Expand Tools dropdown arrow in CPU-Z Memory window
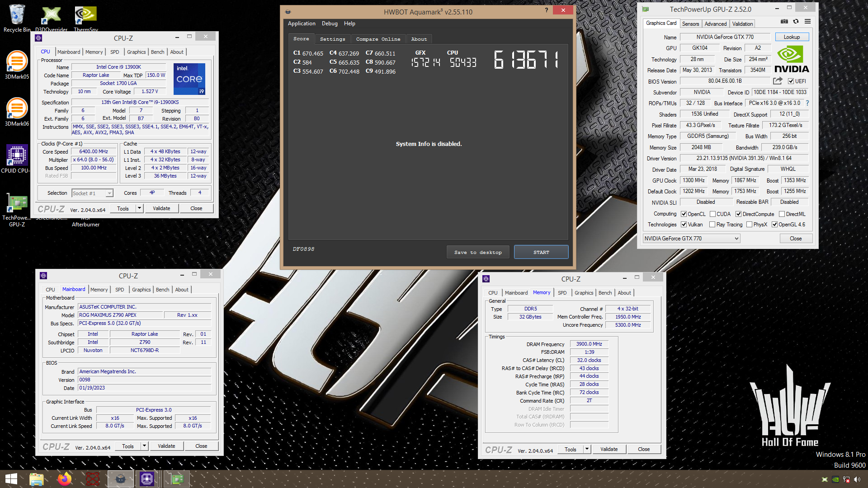The image size is (868, 488). [x=587, y=449]
